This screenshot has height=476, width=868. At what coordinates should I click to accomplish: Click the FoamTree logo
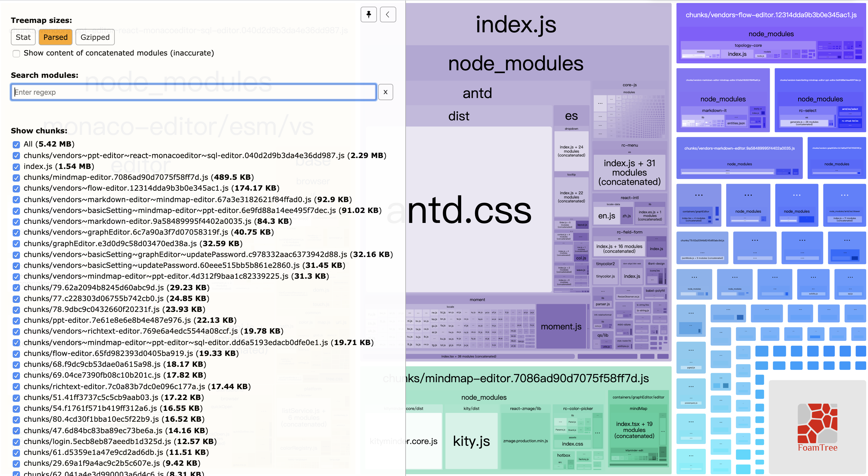click(x=817, y=427)
